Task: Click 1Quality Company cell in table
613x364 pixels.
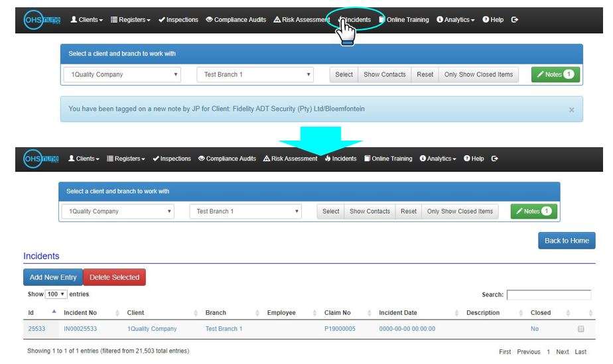Action: coord(152,329)
